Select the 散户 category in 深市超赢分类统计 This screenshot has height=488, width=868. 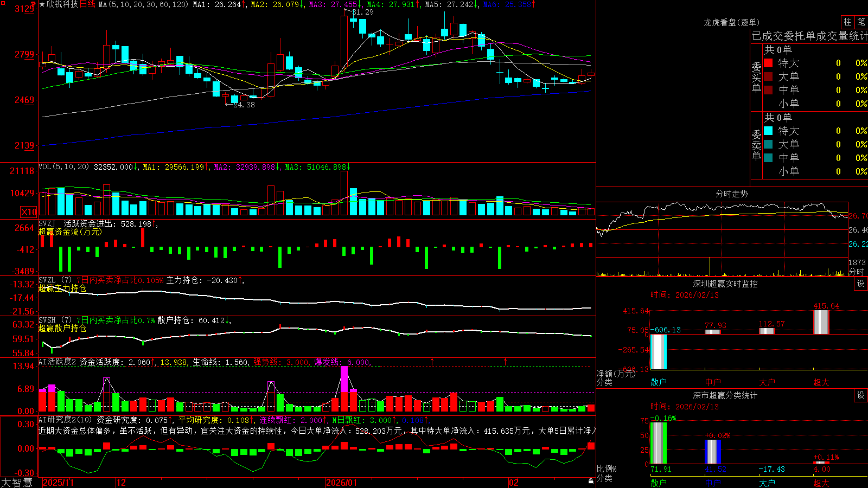[659, 483]
